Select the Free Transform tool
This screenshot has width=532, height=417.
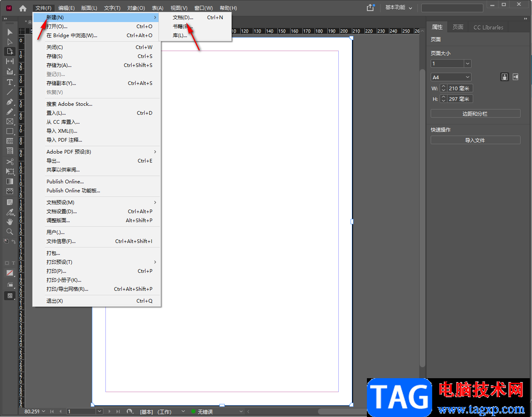[x=10, y=171]
